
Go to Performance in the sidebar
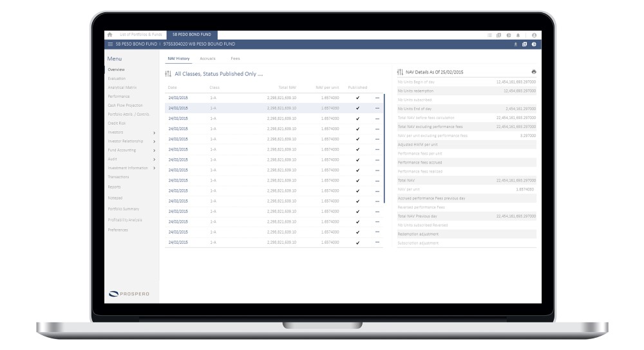click(118, 97)
